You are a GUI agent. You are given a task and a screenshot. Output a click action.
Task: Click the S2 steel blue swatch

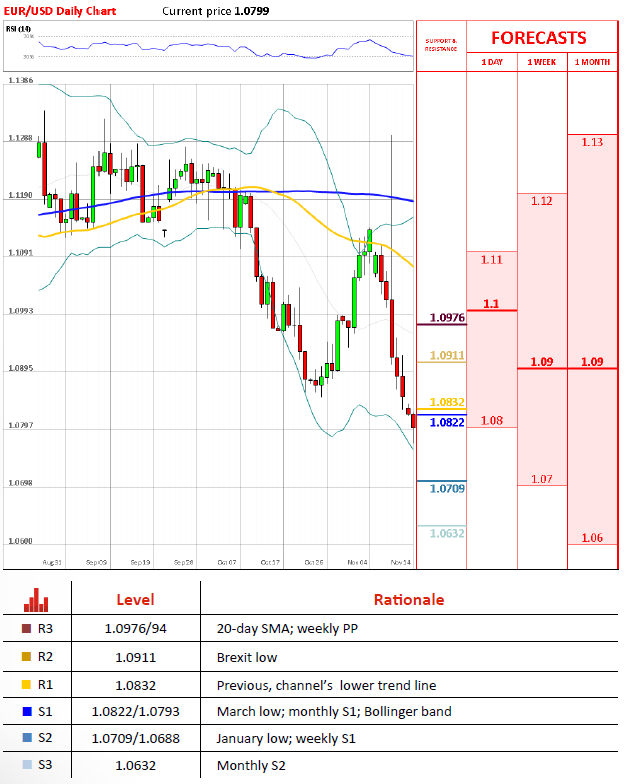tap(26, 738)
